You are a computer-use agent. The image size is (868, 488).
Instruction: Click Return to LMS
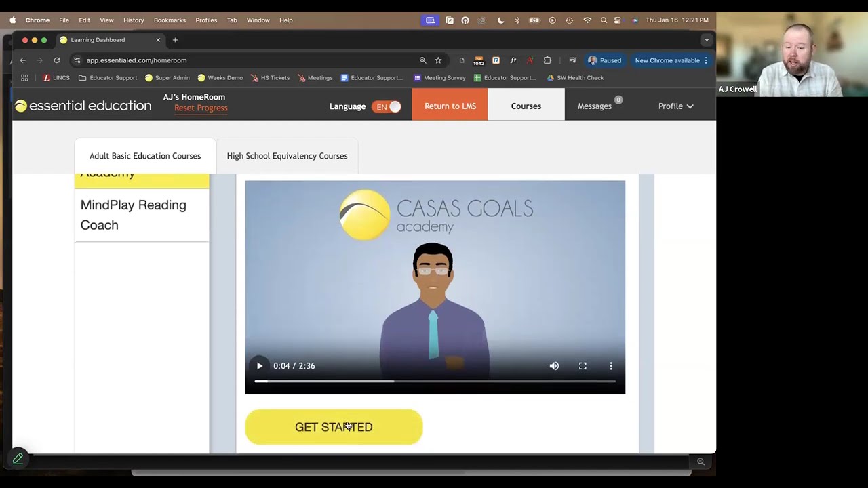point(450,106)
